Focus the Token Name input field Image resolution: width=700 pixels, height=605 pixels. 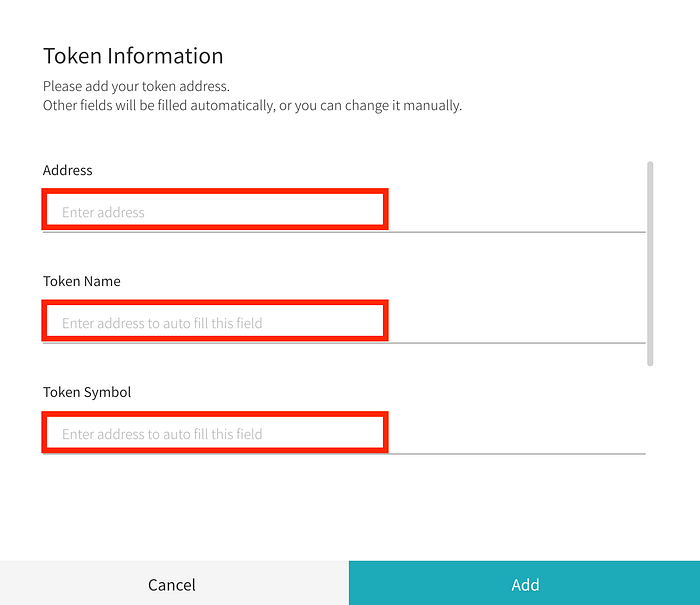click(344, 322)
